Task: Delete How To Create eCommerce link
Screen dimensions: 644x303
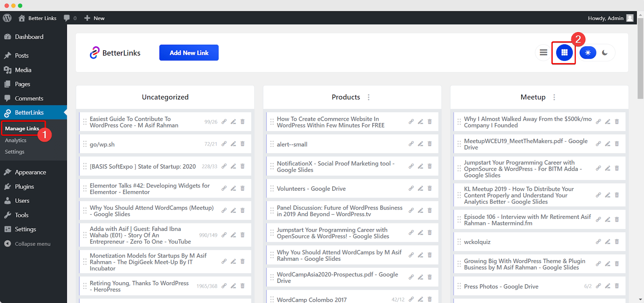Action: (429, 122)
